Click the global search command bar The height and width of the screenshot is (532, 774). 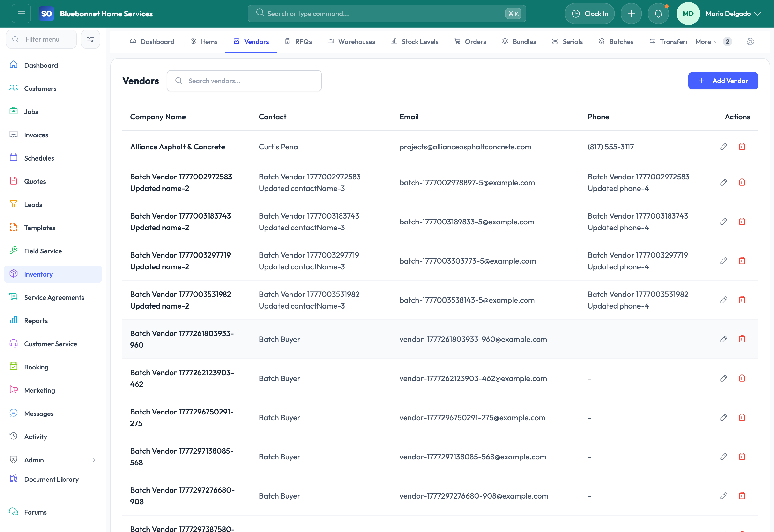pos(387,14)
